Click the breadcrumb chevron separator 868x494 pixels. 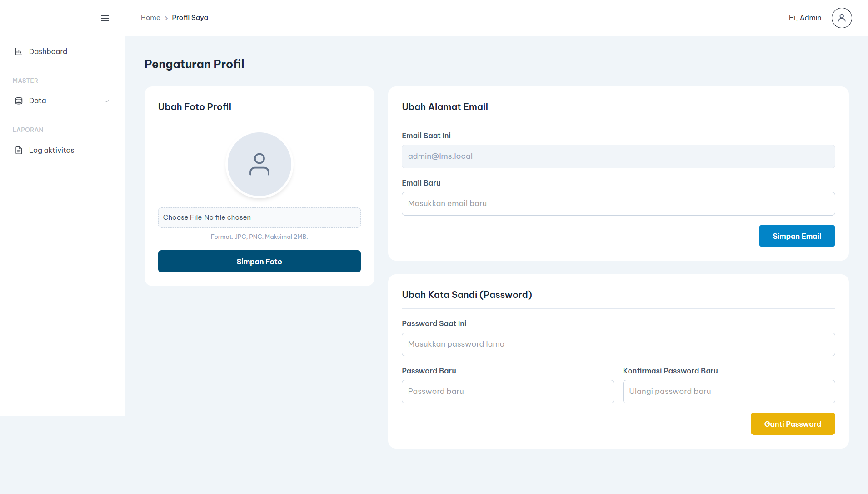(166, 18)
